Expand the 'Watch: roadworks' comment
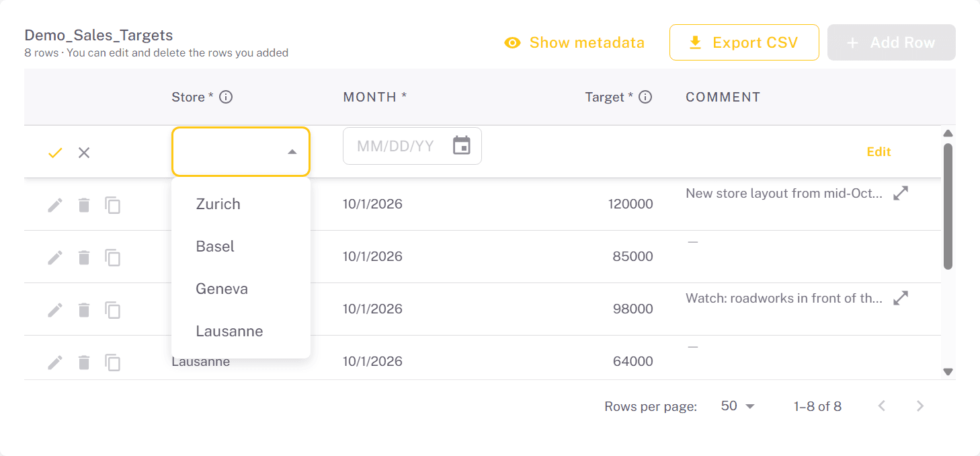 901,298
